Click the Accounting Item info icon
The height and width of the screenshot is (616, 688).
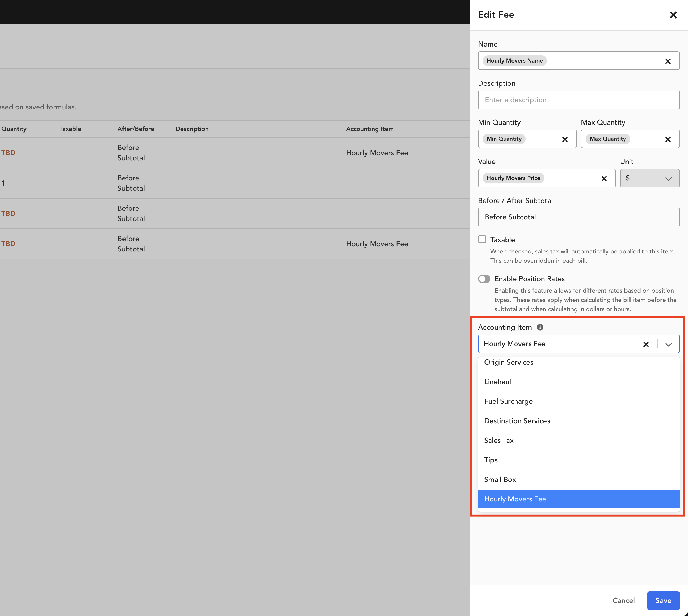pyautogui.click(x=540, y=327)
